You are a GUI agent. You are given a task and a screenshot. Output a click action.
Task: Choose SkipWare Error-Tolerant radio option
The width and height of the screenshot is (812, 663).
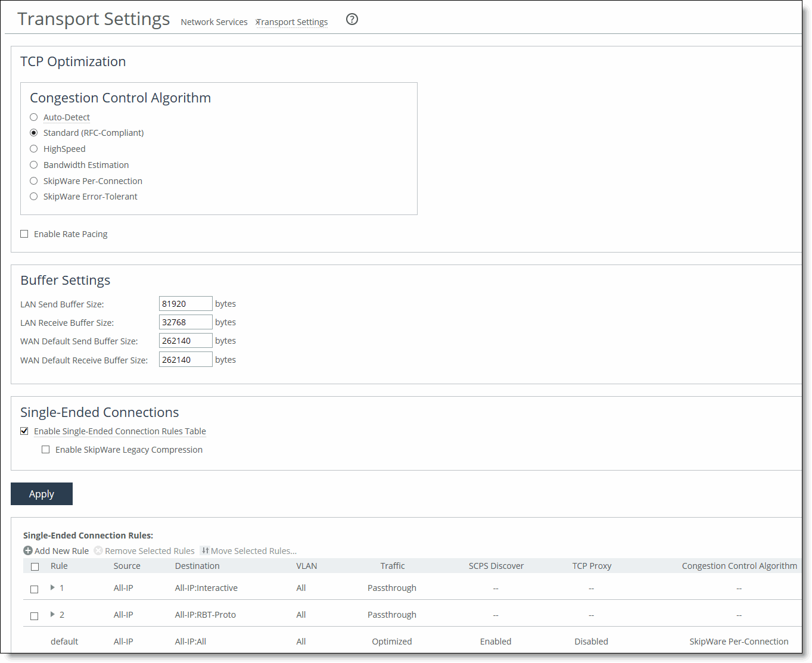34,197
